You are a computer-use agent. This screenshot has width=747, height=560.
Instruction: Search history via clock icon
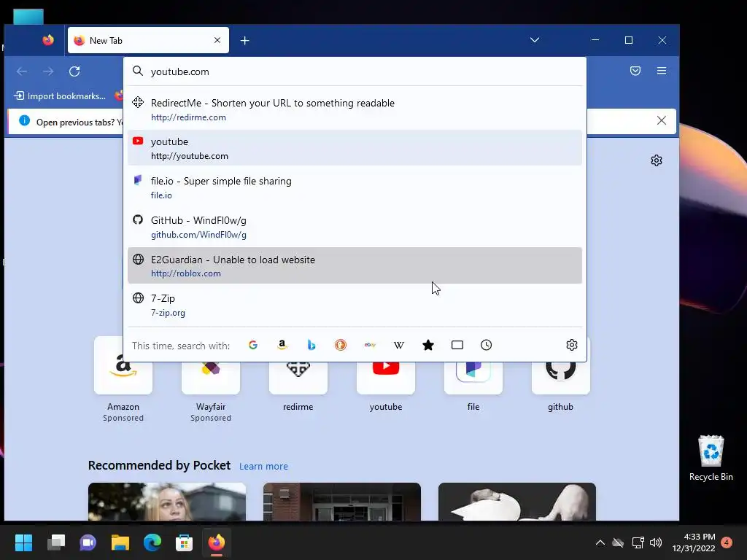coord(486,345)
